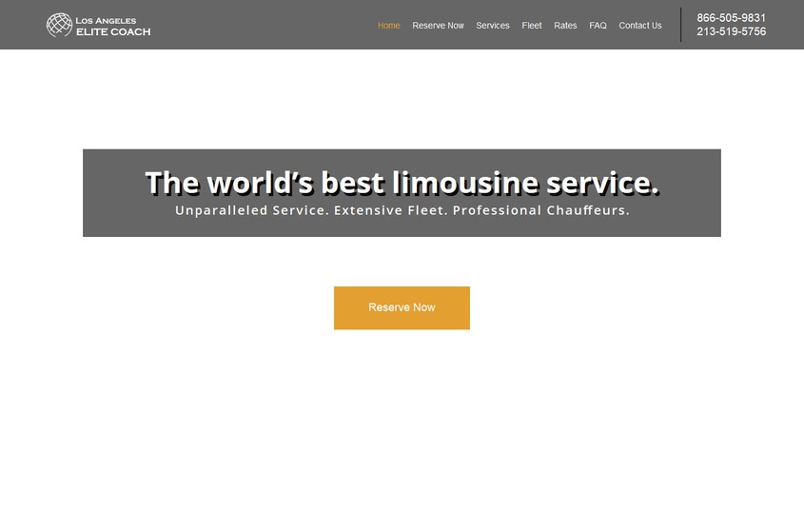804x532 pixels.
Task: Go to the Home menu item
Action: 388,25
